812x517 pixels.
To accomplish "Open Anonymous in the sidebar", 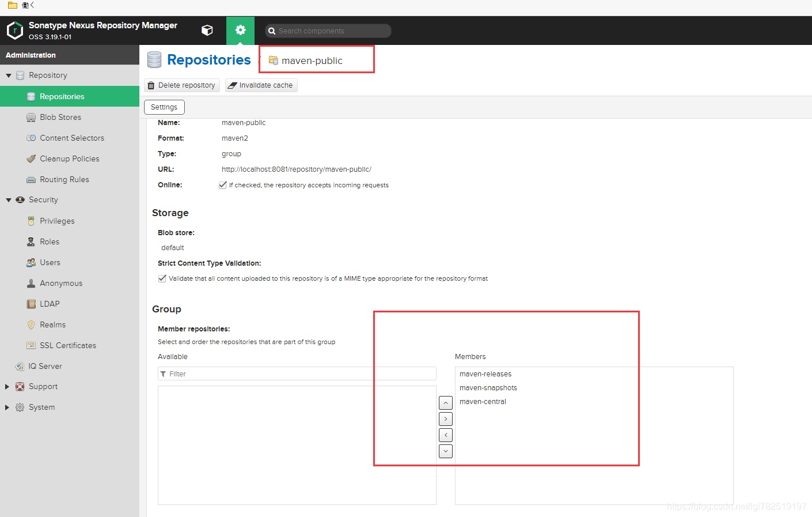I will (x=70, y=283).
